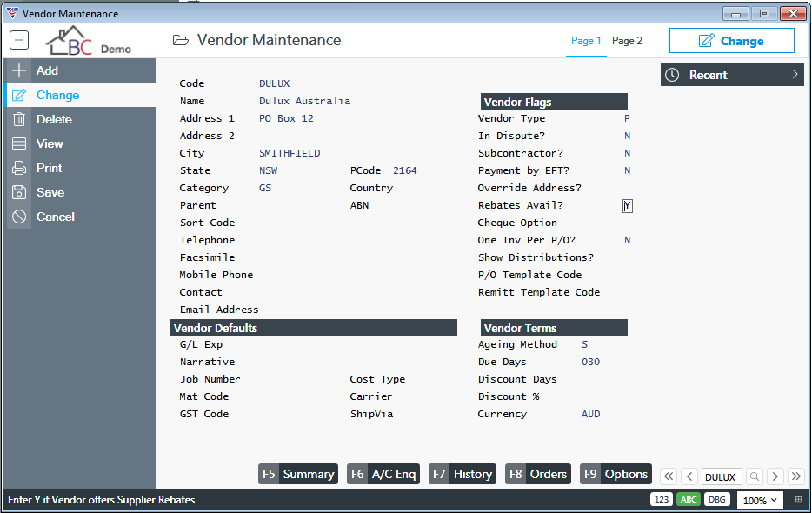Open F7 History

pos(463,474)
